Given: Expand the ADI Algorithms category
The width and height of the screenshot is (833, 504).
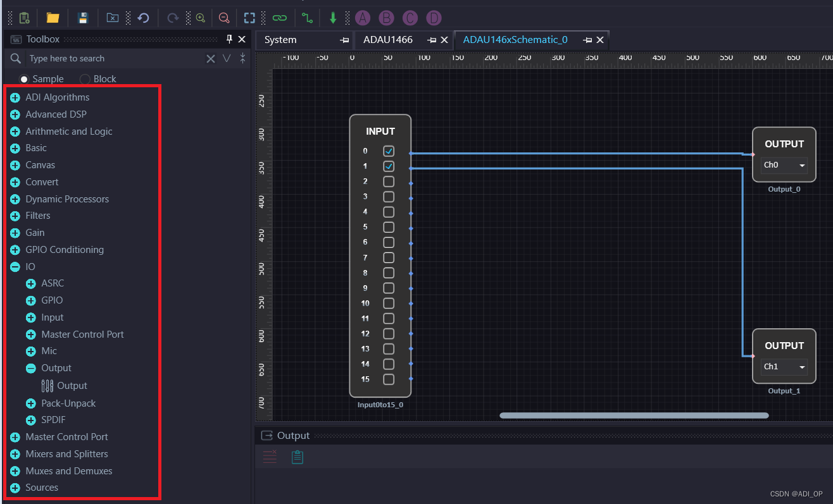Looking at the screenshot, I should click(15, 97).
